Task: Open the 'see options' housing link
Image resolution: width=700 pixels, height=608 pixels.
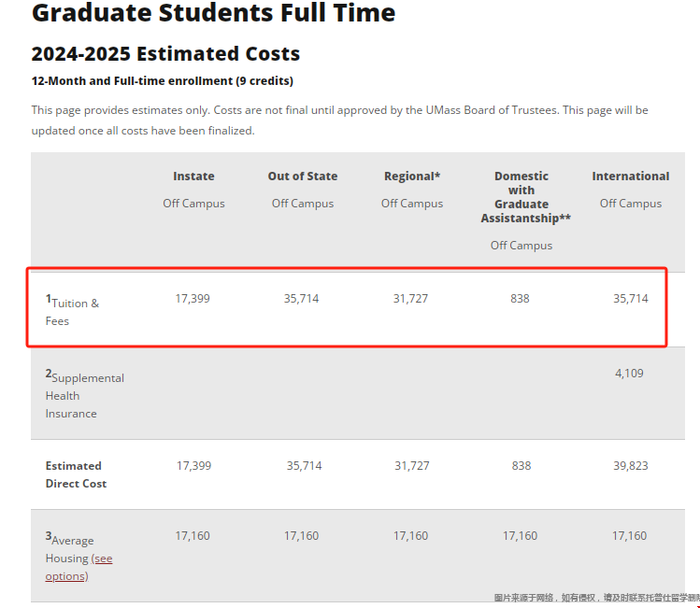Action: (79, 567)
